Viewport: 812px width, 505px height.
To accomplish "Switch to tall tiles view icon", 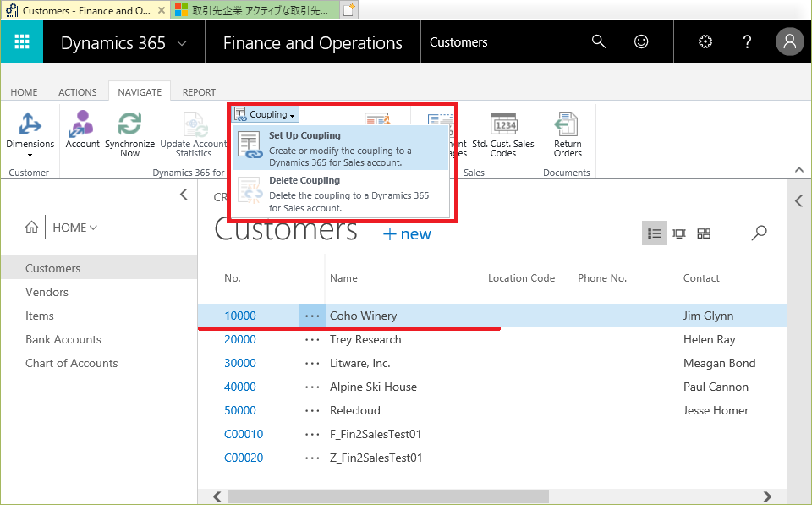I will (679, 233).
